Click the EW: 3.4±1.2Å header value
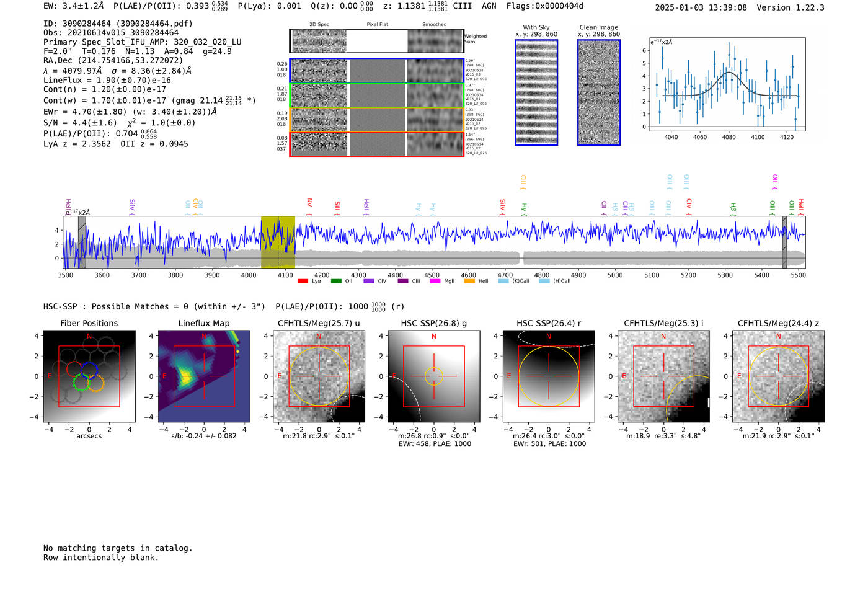 click(x=73, y=6)
